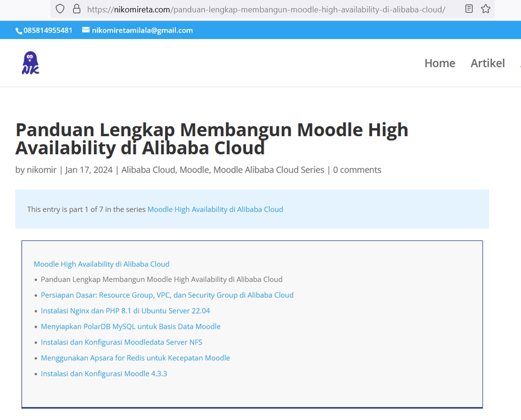Image resolution: width=521 pixels, height=420 pixels.
Task: Open Instalasi dan Konfigurasi Moodle 4.3.3
Action: [x=104, y=373]
